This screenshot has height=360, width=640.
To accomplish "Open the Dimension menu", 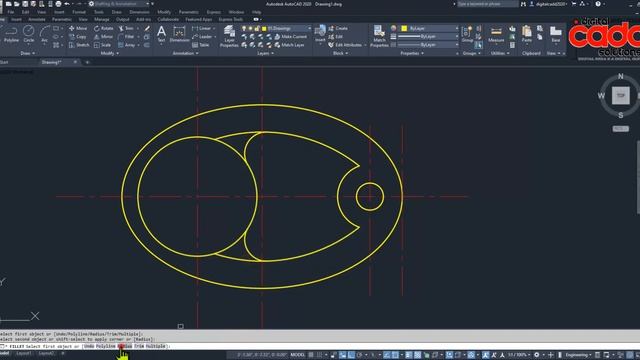I will pos(139,12).
